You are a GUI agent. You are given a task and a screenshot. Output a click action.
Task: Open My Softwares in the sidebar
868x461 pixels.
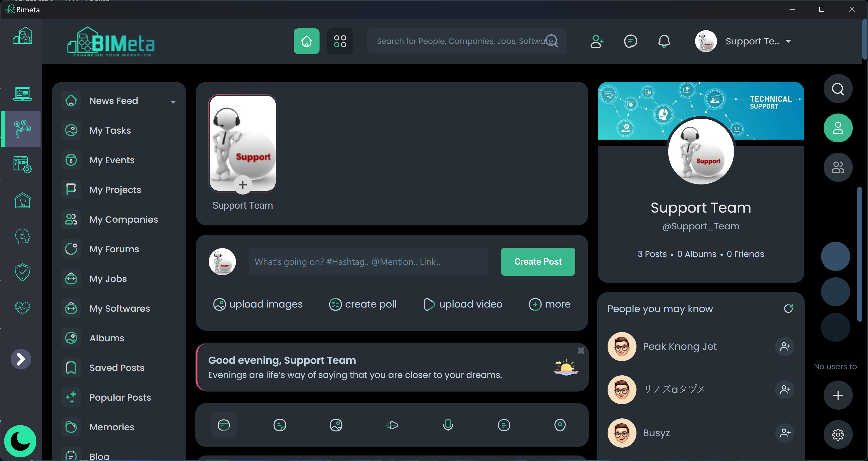tap(119, 309)
